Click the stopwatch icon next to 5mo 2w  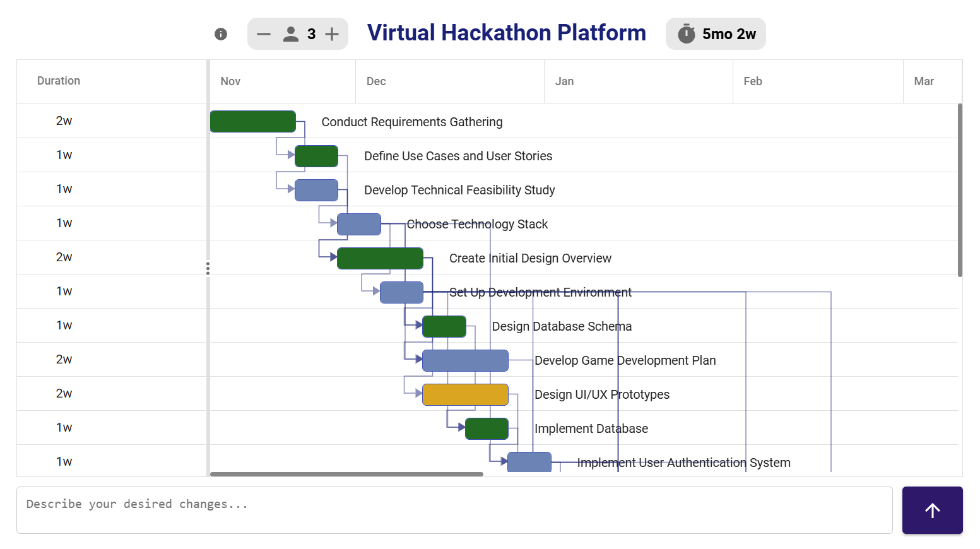[686, 34]
